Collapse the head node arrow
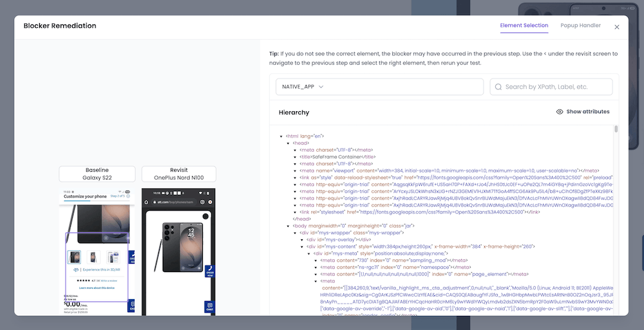This screenshot has height=330, width=644. click(288, 143)
